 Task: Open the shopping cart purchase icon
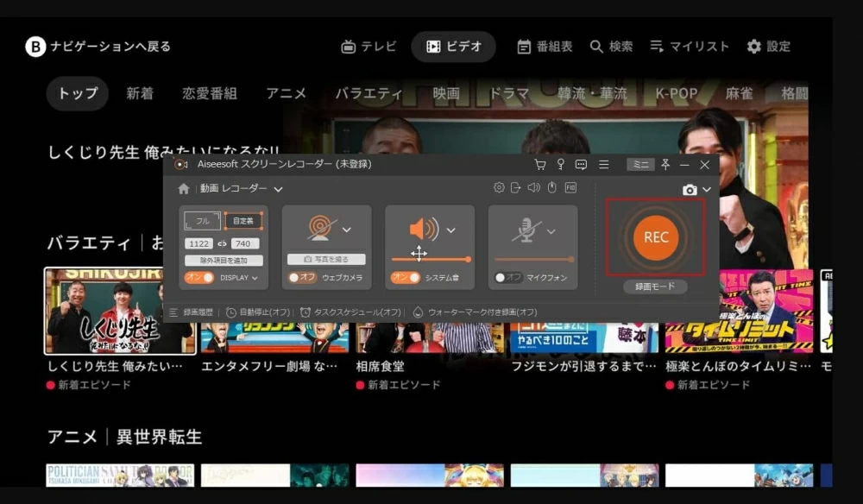540,165
